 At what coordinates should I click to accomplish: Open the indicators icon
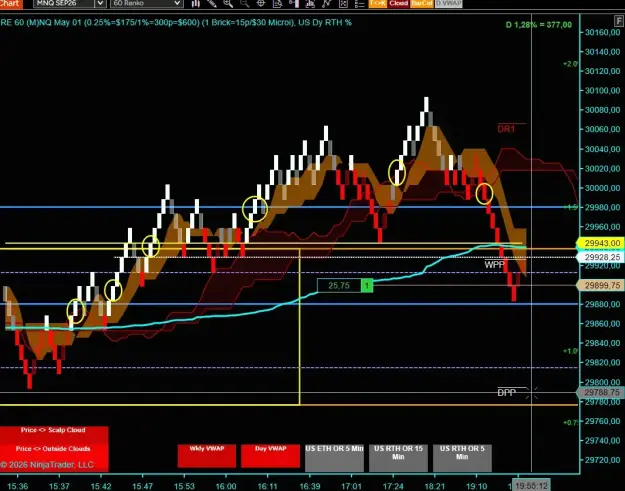coord(310,4)
